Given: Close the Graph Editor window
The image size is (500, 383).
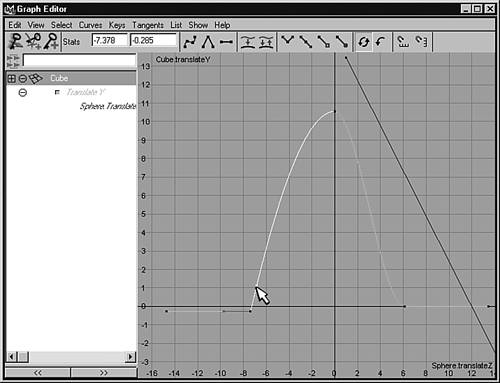Looking at the screenshot, I should click(490, 9).
